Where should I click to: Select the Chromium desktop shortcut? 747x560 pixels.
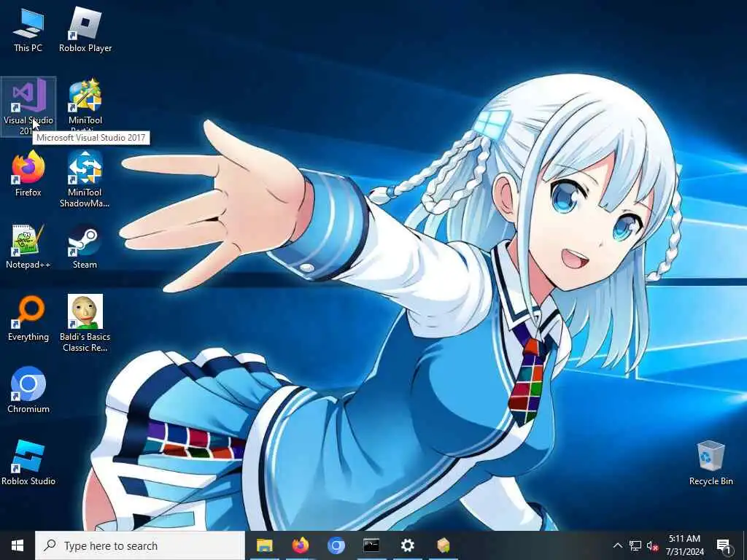pyautogui.click(x=28, y=391)
